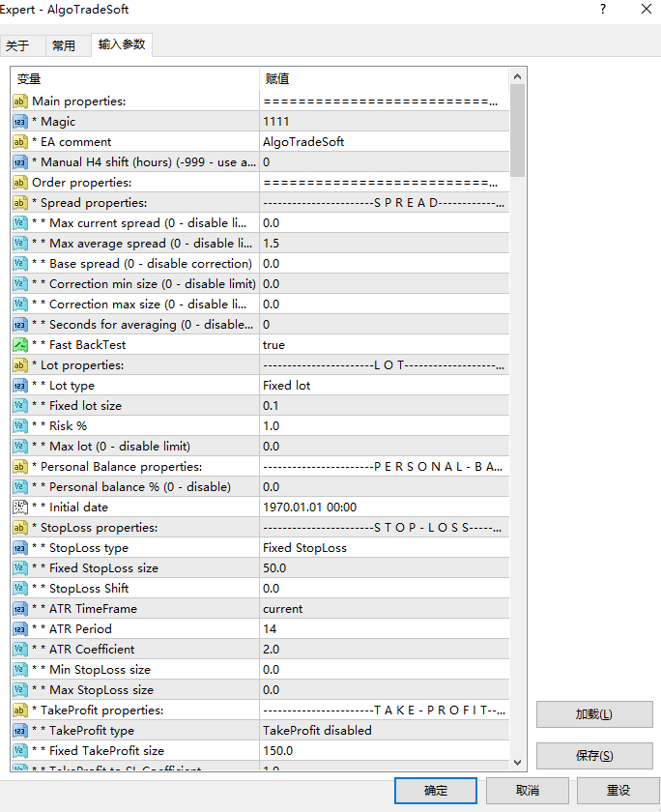The image size is (661, 812).
Task: Select the StopLoss Shift row label
Action: point(80,589)
